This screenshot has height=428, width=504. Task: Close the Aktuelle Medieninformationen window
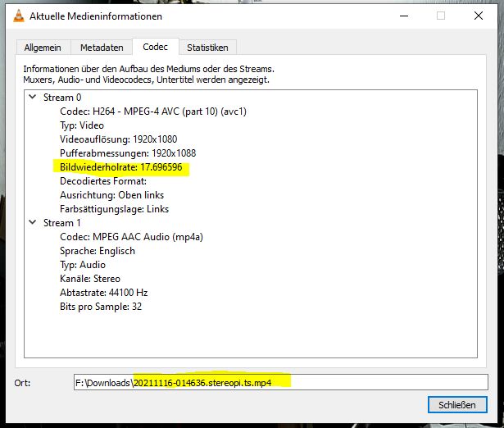(x=479, y=16)
